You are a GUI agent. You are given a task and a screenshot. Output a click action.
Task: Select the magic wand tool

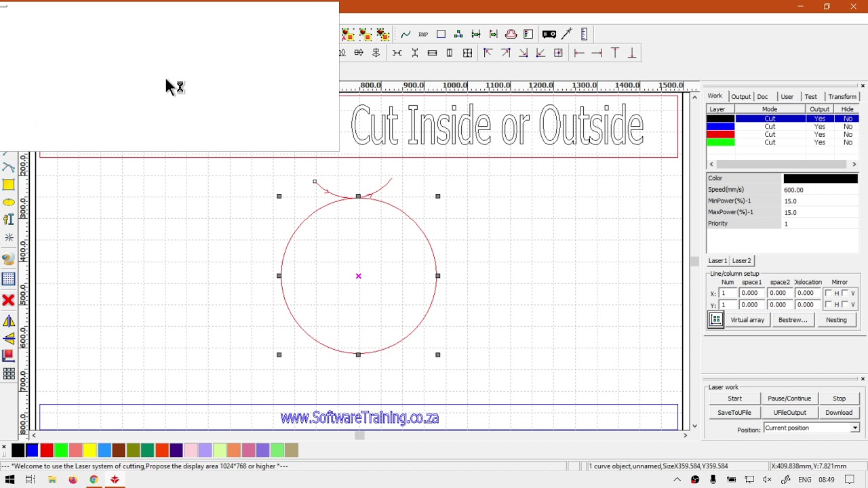[x=567, y=34]
